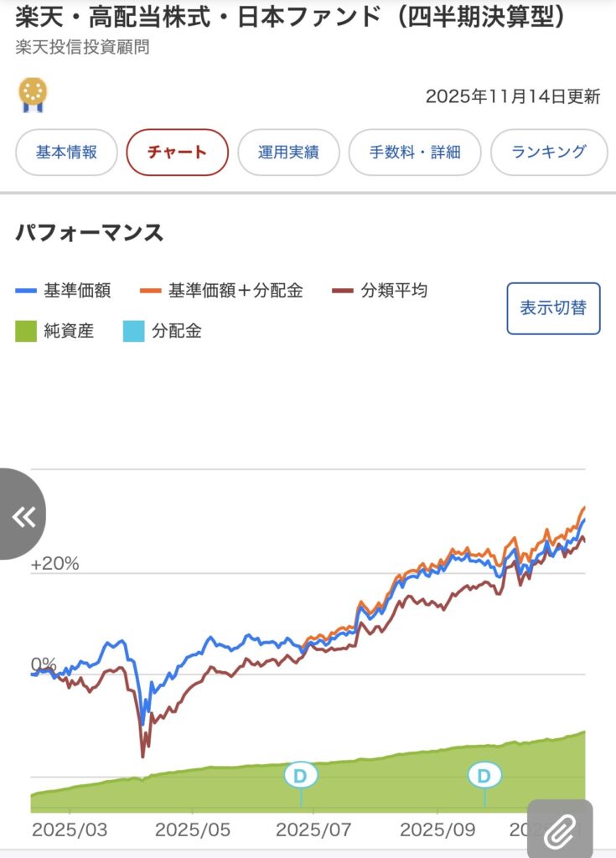Click the +20% gridline label

[54, 564]
